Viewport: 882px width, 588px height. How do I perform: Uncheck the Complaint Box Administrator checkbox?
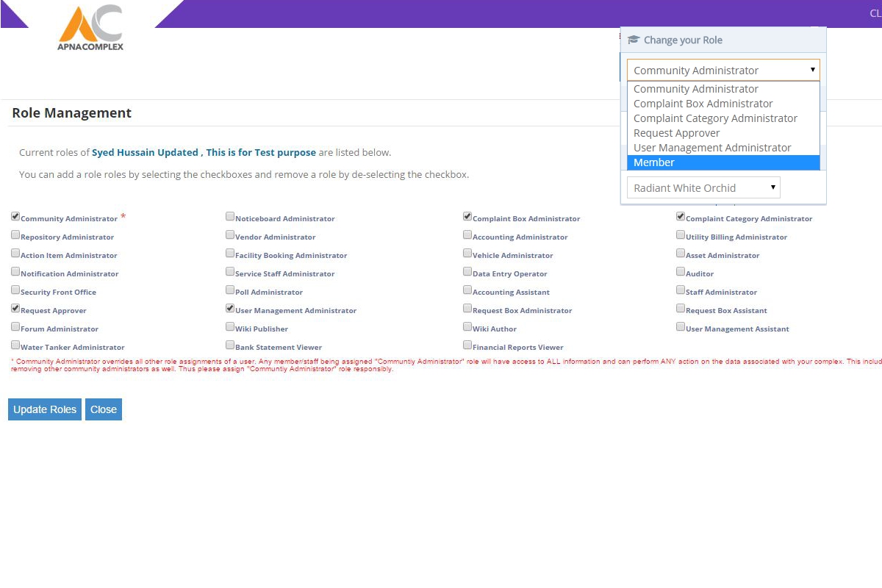(467, 217)
